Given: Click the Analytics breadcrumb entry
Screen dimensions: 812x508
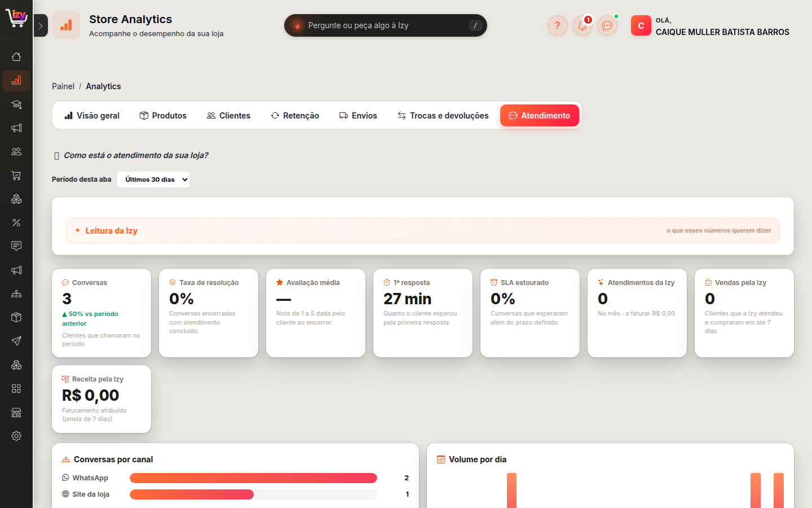Looking at the screenshot, I should 103,86.
